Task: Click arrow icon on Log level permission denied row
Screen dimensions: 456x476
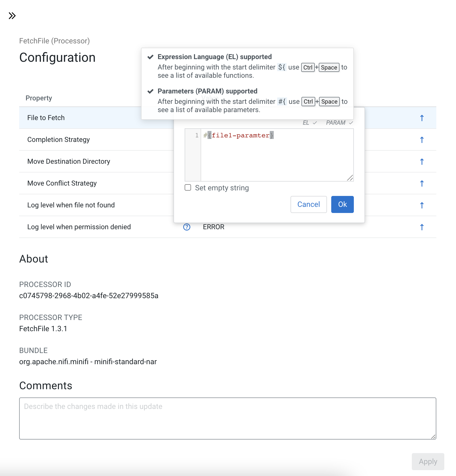Action: pyautogui.click(x=422, y=227)
